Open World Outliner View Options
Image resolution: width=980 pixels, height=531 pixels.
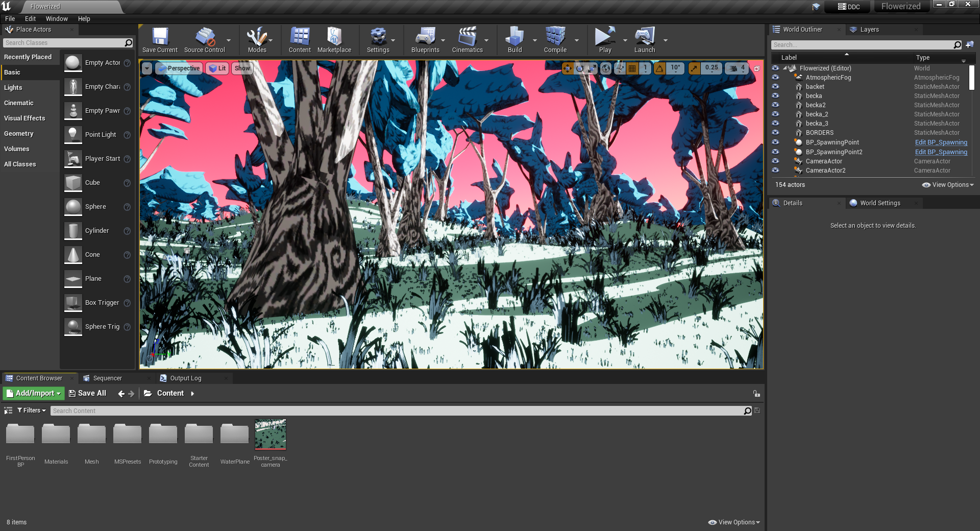coord(948,185)
